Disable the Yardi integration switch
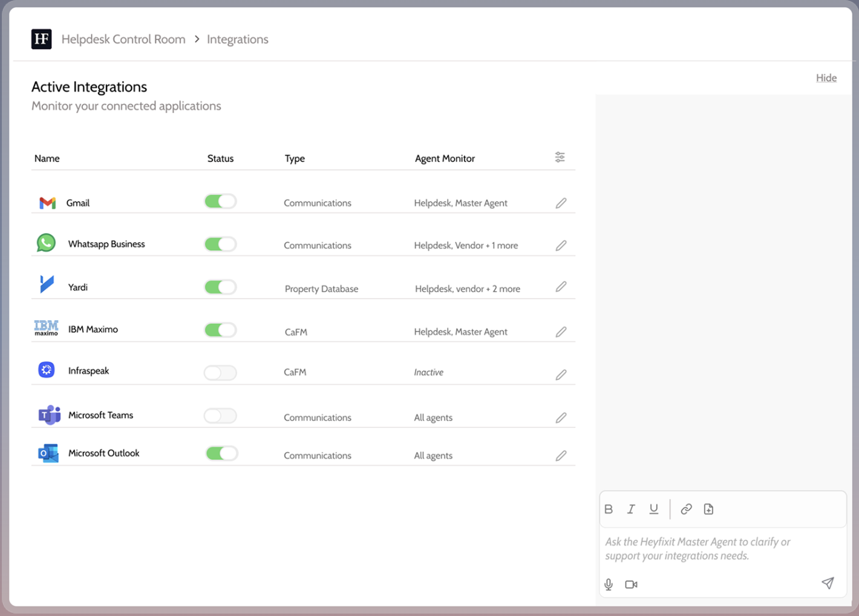 pos(220,287)
